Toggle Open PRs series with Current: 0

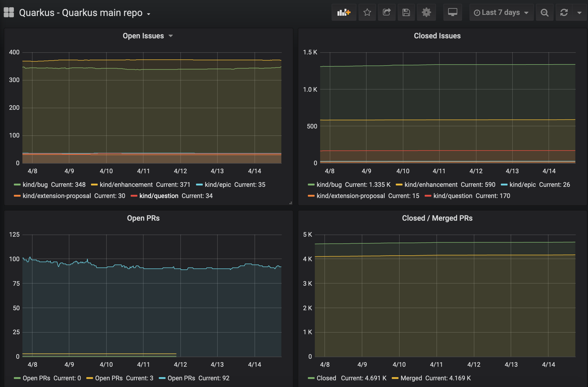(36, 378)
